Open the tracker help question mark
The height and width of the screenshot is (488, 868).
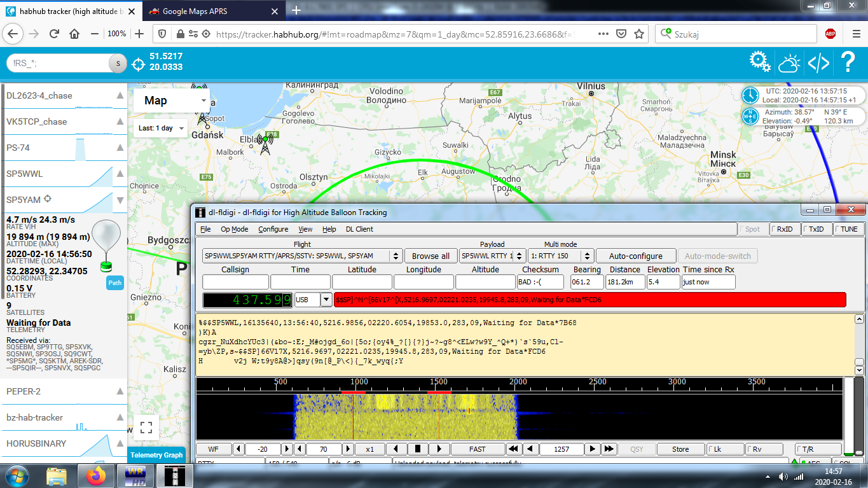click(848, 62)
